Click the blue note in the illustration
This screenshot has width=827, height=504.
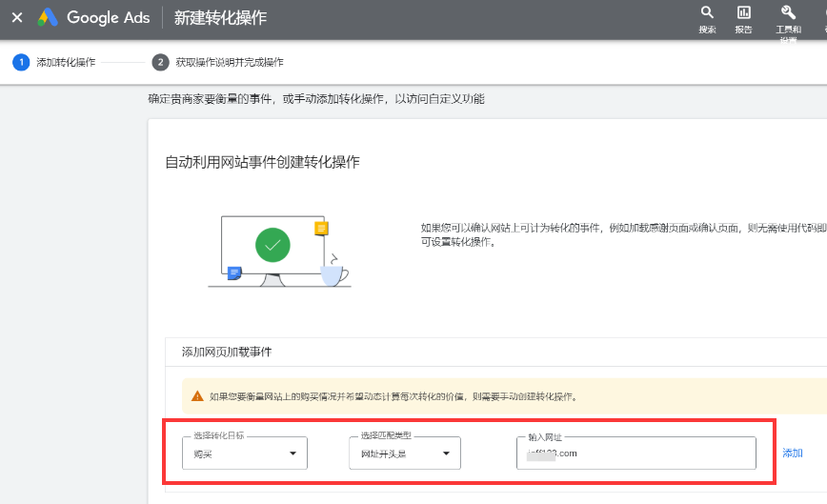pos(234,273)
